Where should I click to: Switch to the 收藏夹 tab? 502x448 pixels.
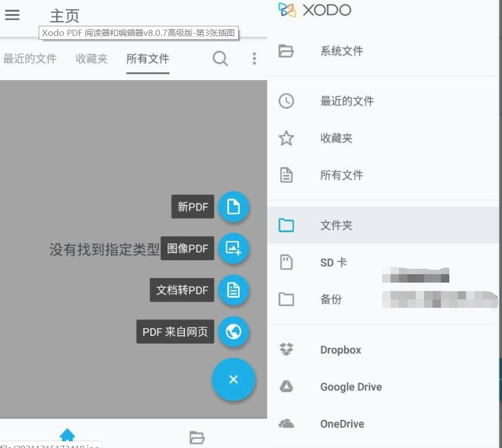91,58
